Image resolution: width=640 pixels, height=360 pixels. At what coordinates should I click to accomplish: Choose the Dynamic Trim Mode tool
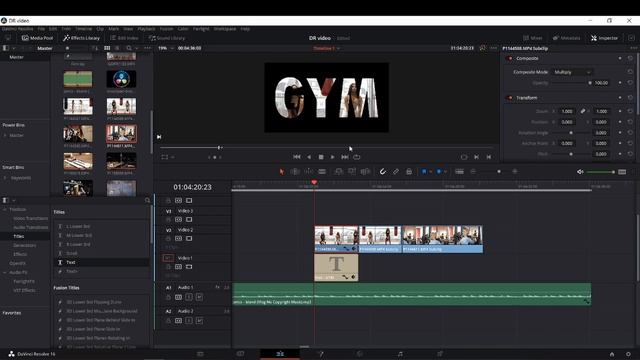coord(309,172)
